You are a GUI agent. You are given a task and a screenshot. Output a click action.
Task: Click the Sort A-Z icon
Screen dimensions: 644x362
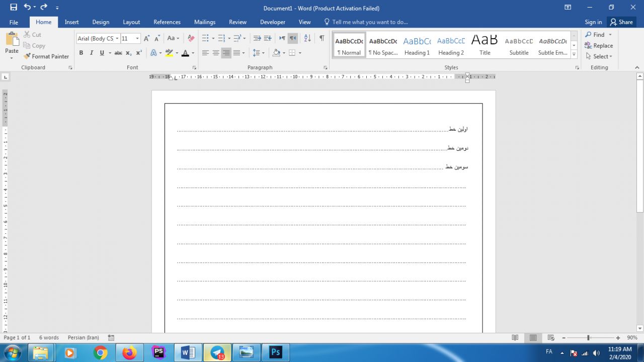pyautogui.click(x=307, y=38)
